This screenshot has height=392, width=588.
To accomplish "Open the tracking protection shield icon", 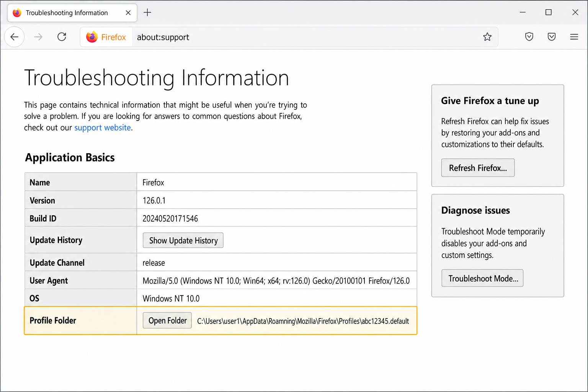I will coord(529,37).
